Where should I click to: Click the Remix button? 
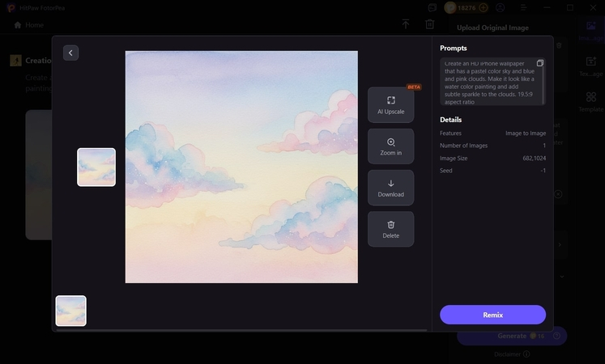(492, 315)
